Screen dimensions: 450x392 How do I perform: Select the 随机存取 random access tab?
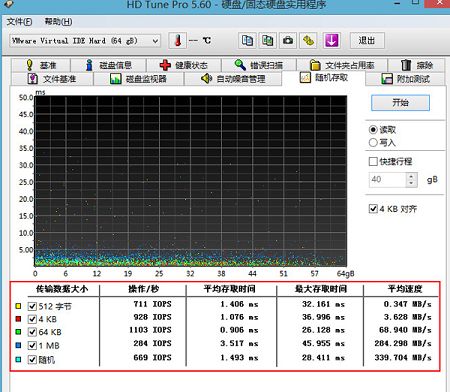click(324, 78)
